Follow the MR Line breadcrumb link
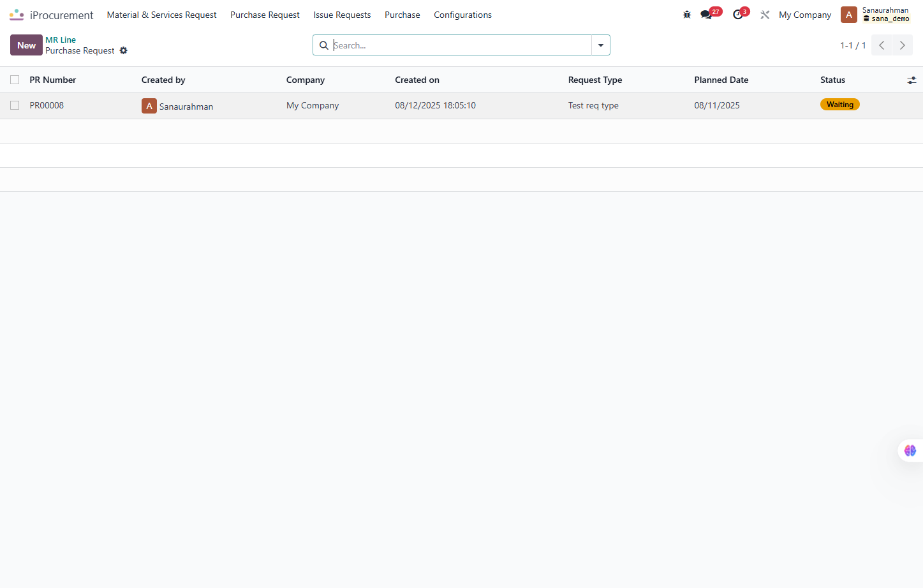 pos(61,40)
